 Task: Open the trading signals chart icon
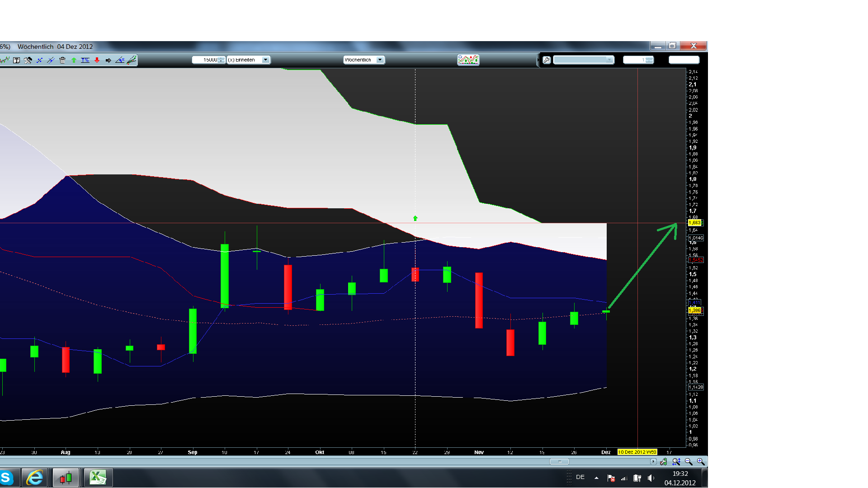(x=468, y=60)
